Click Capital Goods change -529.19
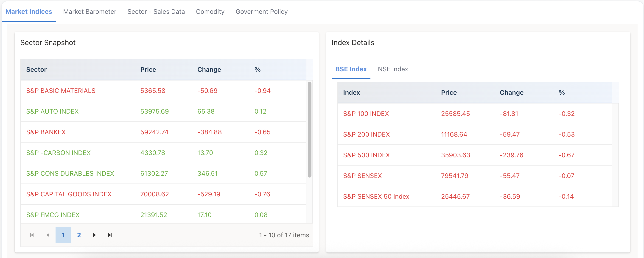The image size is (644, 258). pos(209,194)
